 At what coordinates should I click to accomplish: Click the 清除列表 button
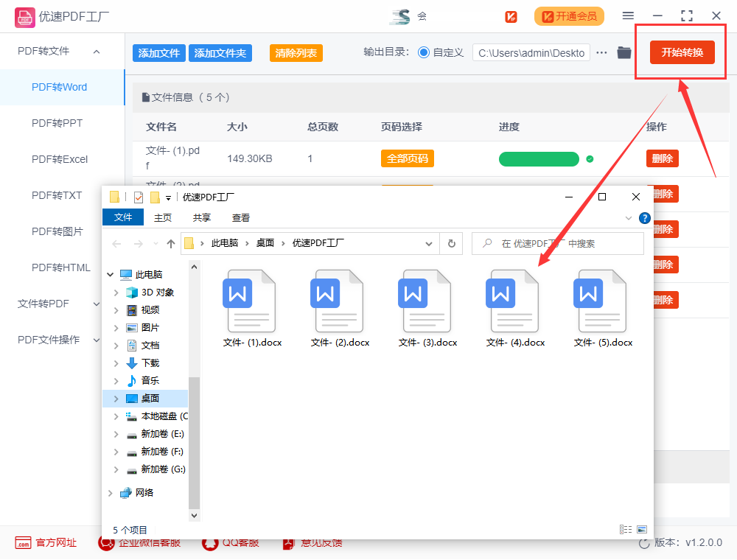click(x=296, y=53)
